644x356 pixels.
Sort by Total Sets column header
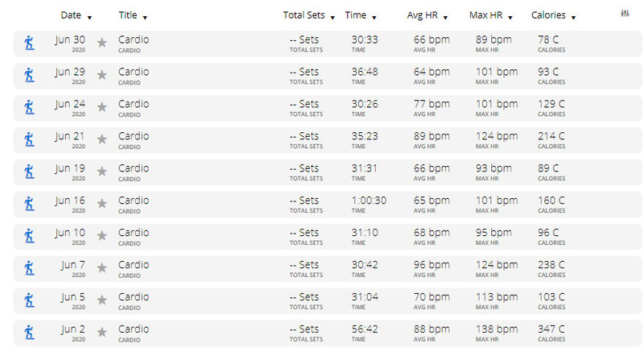point(303,15)
